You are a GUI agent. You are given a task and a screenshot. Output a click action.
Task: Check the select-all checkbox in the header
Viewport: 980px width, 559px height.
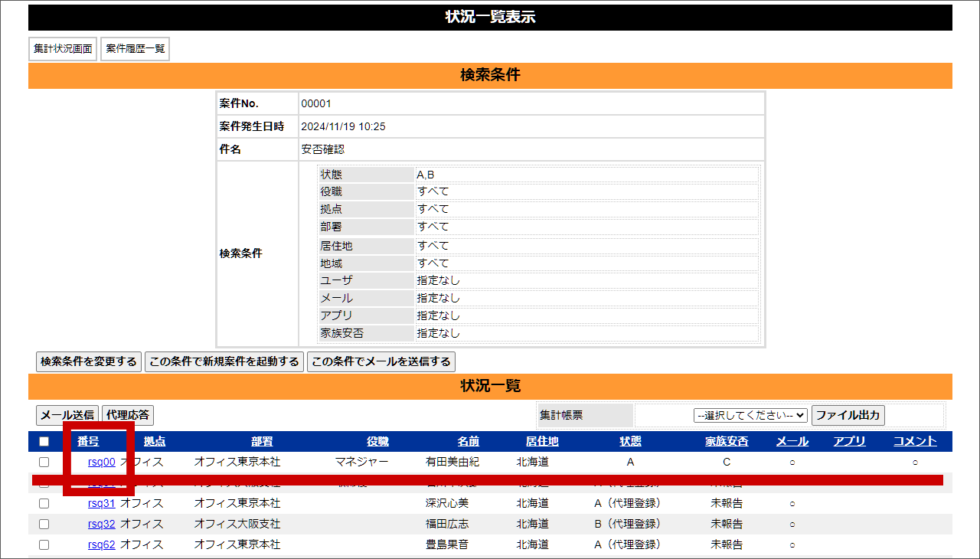pyautogui.click(x=44, y=440)
